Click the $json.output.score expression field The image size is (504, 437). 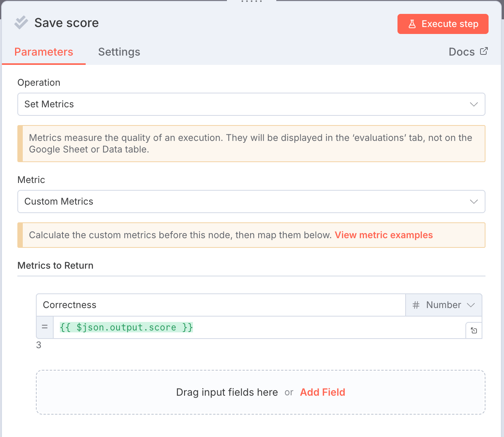(259, 327)
